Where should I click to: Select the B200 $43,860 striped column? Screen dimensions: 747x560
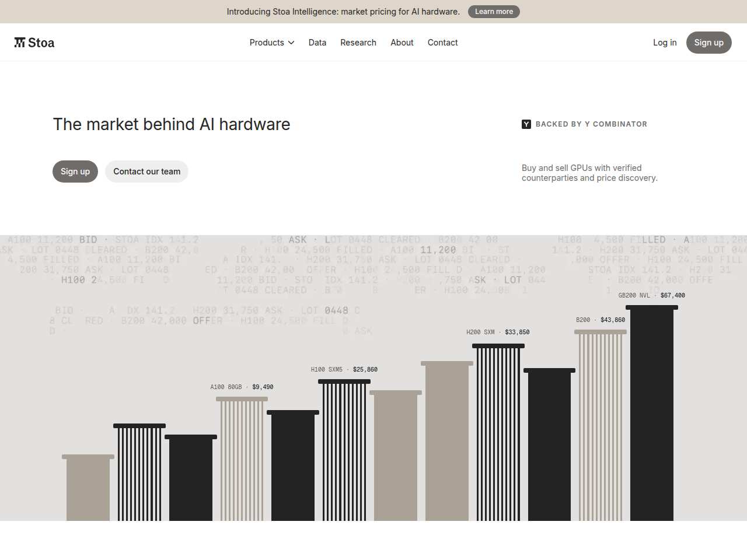(x=601, y=425)
